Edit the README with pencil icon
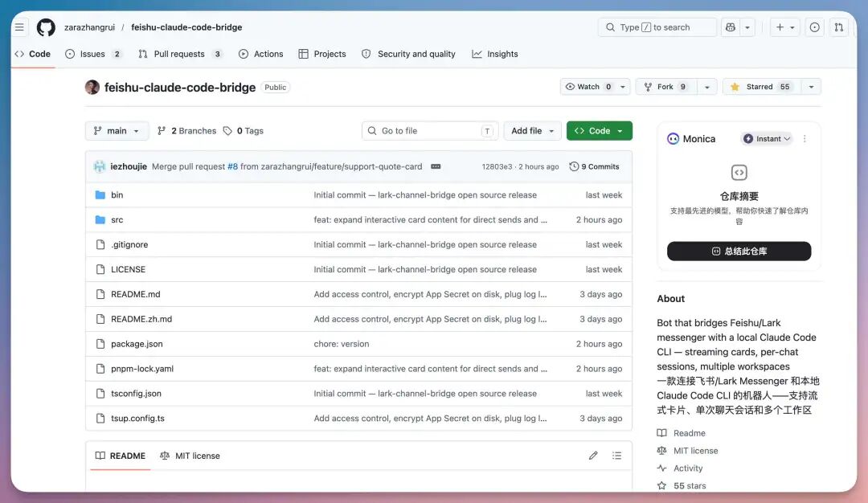This screenshot has width=868, height=503. coord(593,456)
